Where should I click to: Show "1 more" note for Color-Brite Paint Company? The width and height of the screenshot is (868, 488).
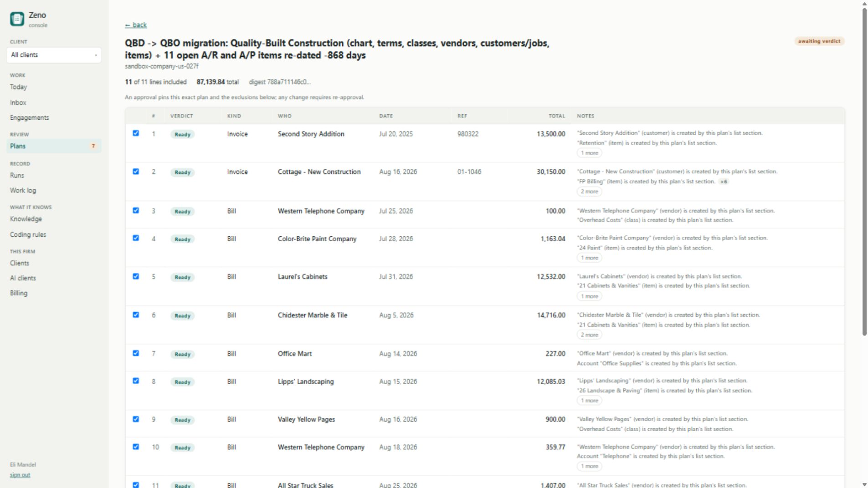click(589, 258)
